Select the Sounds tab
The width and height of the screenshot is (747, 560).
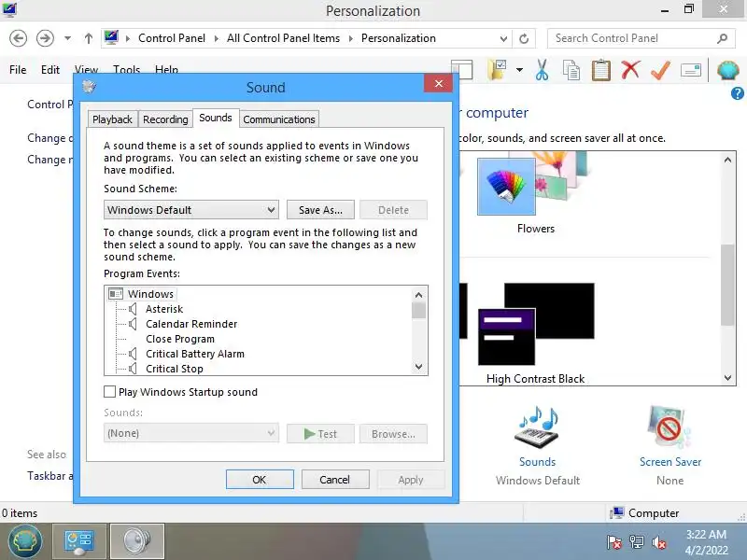216,118
